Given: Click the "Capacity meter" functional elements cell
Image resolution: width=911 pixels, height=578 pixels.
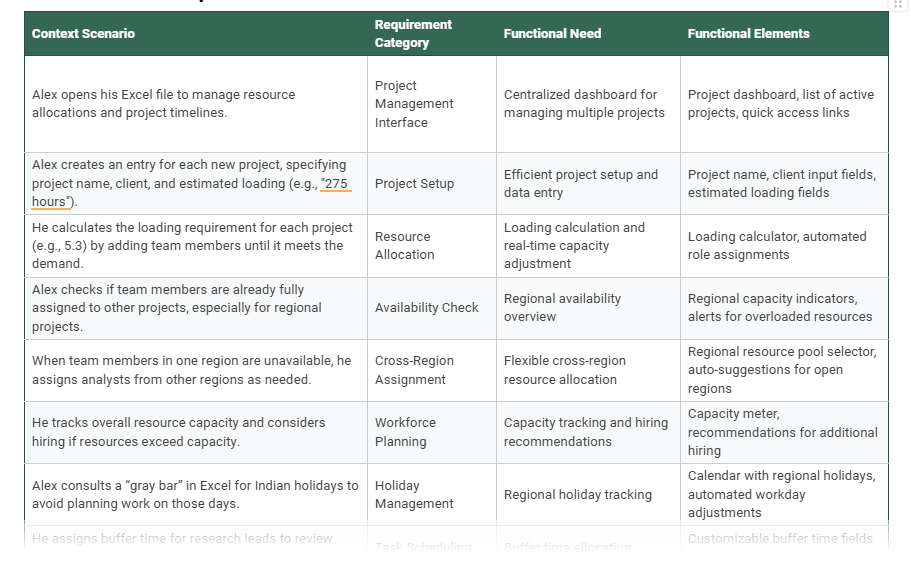Looking at the screenshot, I should 782,432.
